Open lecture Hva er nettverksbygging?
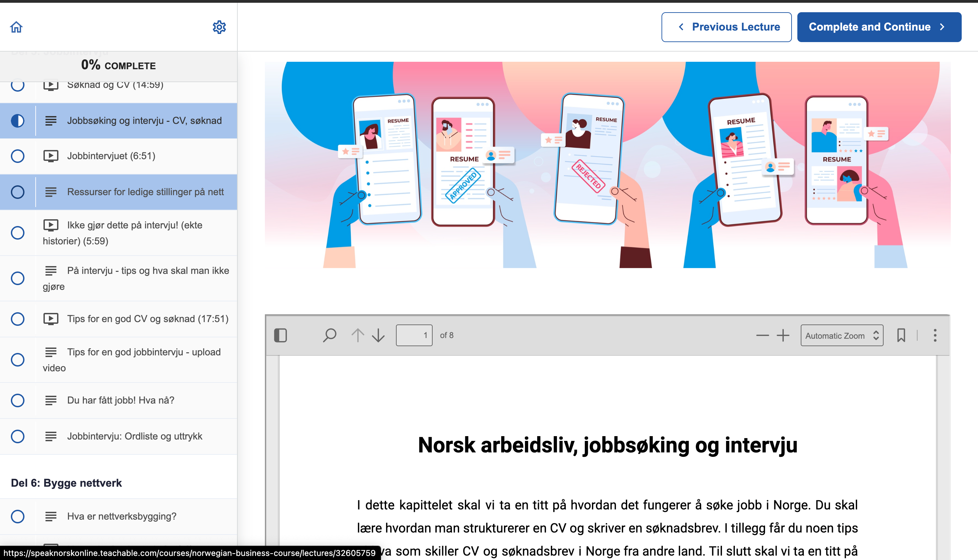 [x=119, y=517]
